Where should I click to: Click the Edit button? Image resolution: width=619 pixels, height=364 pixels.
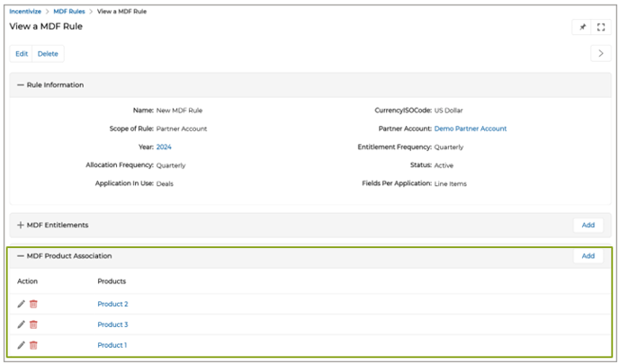(x=22, y=54)
